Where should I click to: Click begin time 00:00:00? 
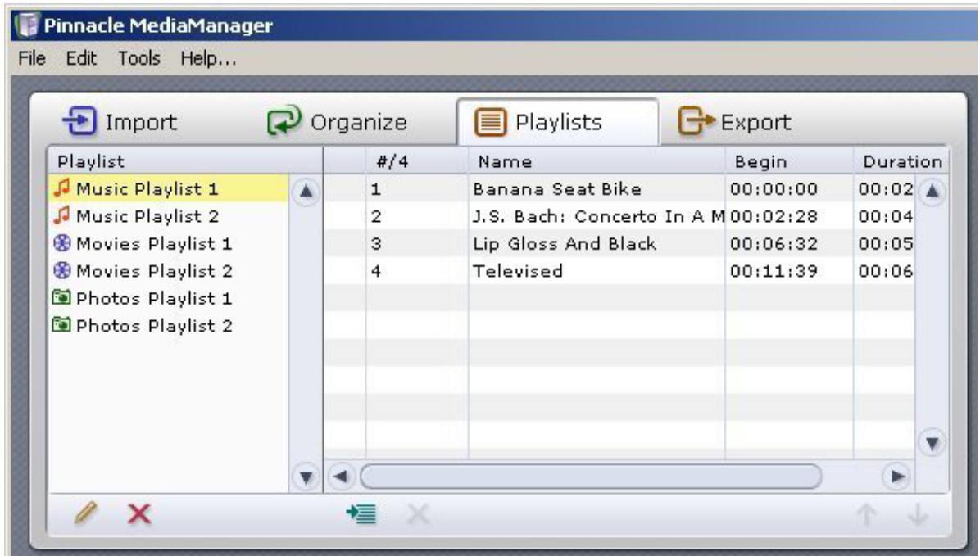pyautogui.click(x=774, y=188)
